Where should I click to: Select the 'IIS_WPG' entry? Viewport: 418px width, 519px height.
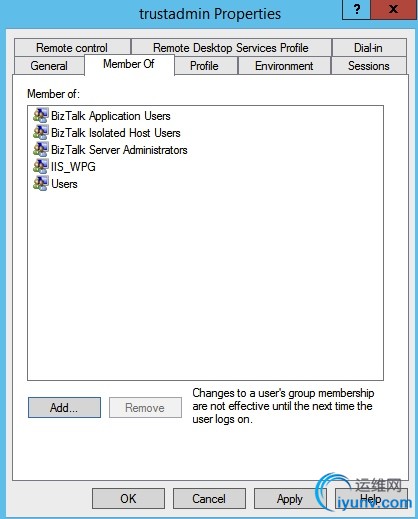(x=73, y=167)
